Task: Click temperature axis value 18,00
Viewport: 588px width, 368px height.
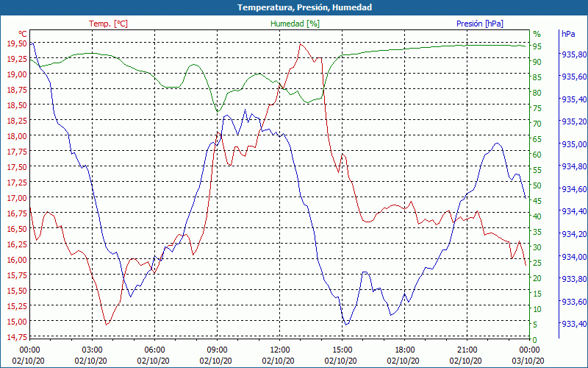Action: pyautogui.click(x=17, y=136)
